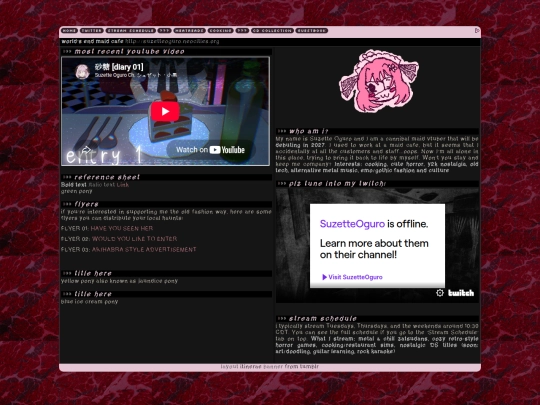The width and height of the screenshot is (540, 405).
Task: Click the 'blue ice cream pony' text
Action: pyautogui.click(x=90, y=301)
